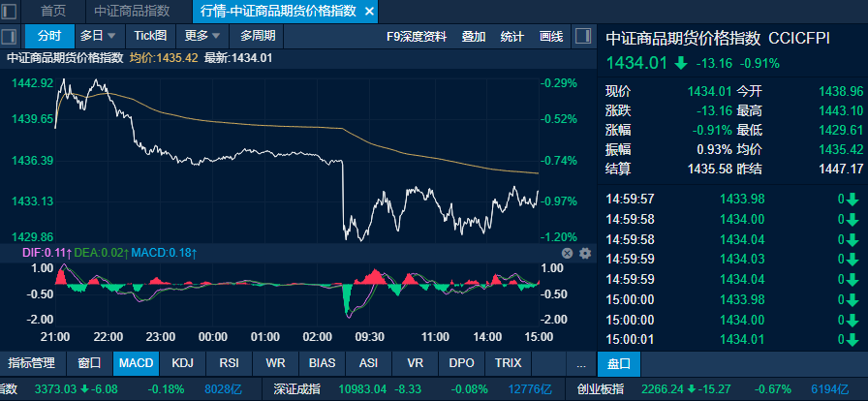This screenshot has width=868, height=401.
Task: Open the 中证商品指数 tab
Action: (x=132, y=11)
